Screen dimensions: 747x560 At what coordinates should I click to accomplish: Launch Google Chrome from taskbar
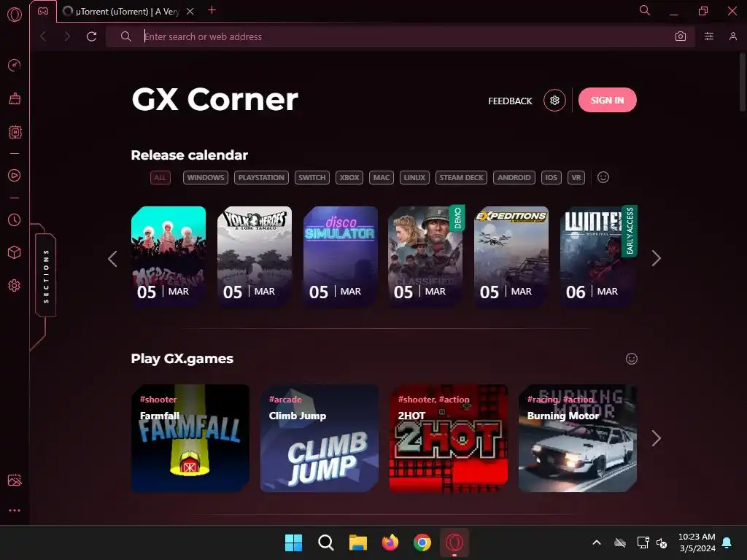pyautogui.click(x=422, y=542)
